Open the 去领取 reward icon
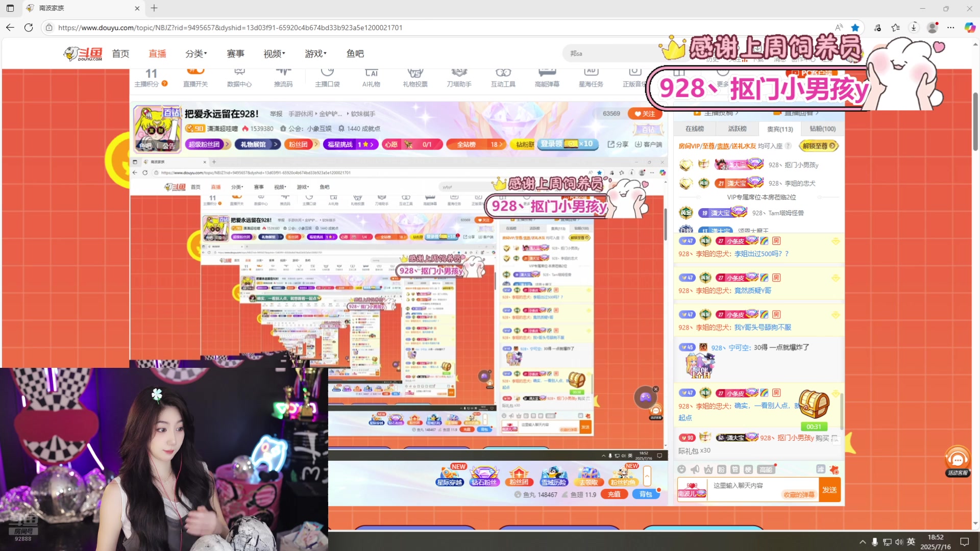The image size is (980, 551). tap(589, 475)
